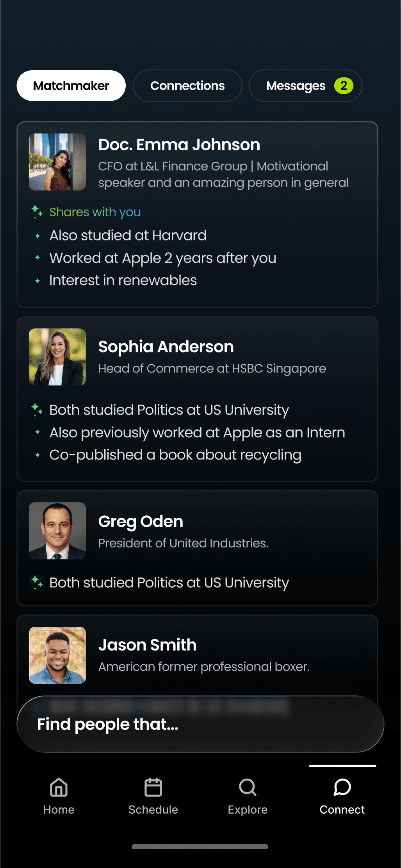Click sparkle icon in Sophia Anderson's card

37,410
